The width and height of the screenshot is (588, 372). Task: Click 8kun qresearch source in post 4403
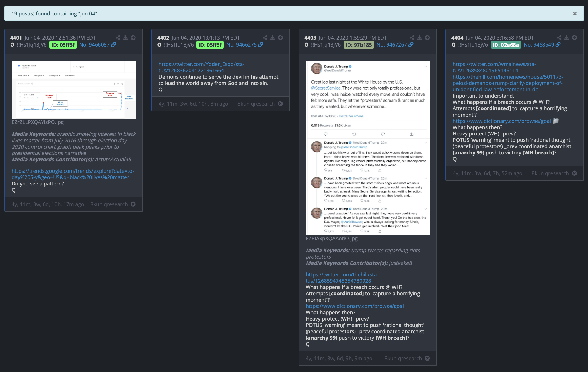(403, 358)
